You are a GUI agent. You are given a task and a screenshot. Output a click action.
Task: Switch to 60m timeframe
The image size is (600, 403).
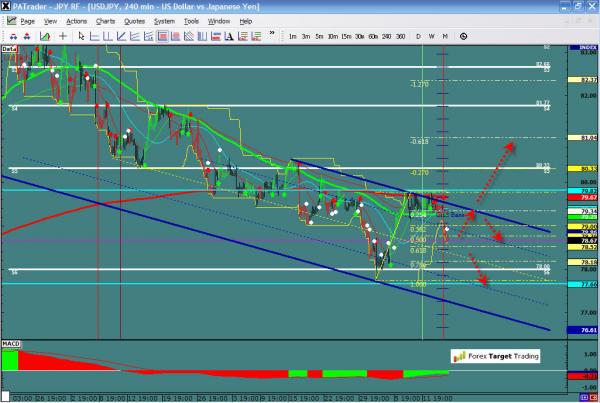pyautogui.click(x=373, y=36)
